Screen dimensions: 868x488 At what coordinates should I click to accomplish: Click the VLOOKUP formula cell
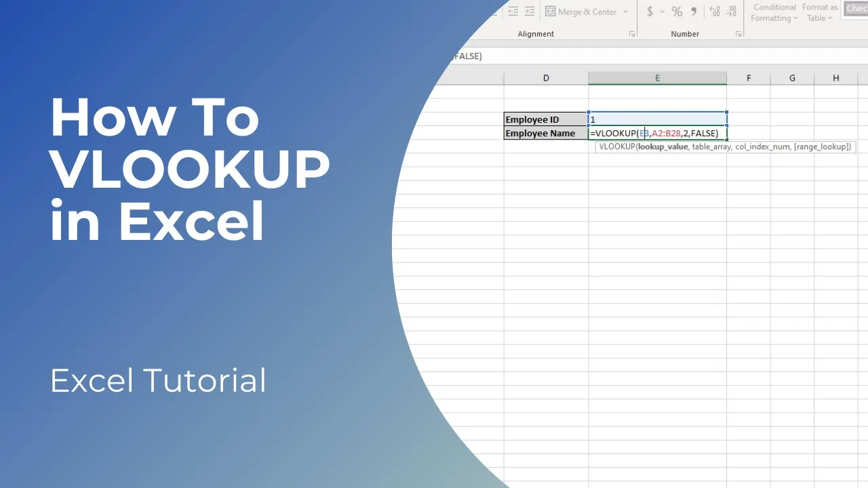coord(658,133)
